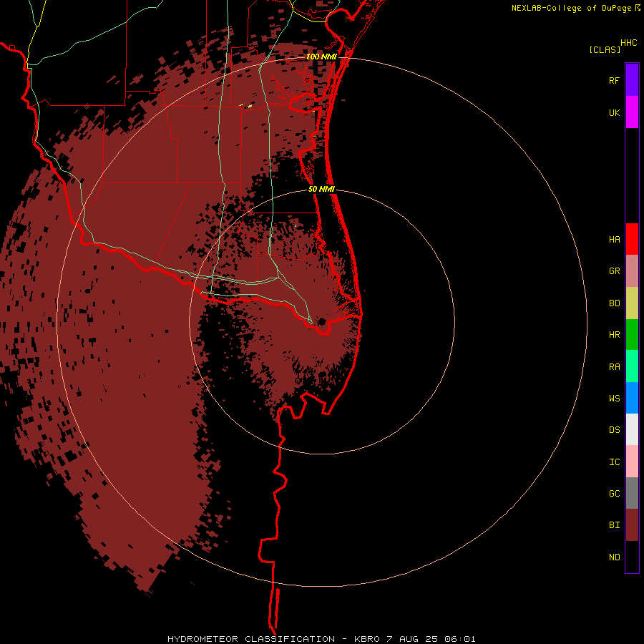This screenshot has width=644, height=644.
Task: Click the BD legend label
Action: 614,303
